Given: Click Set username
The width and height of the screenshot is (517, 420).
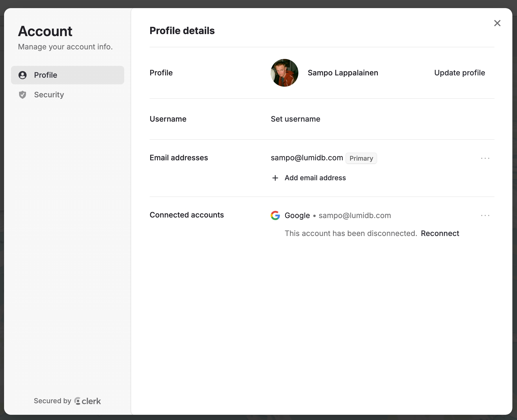Looking at the screenshot, I should [x=295, y=119].
